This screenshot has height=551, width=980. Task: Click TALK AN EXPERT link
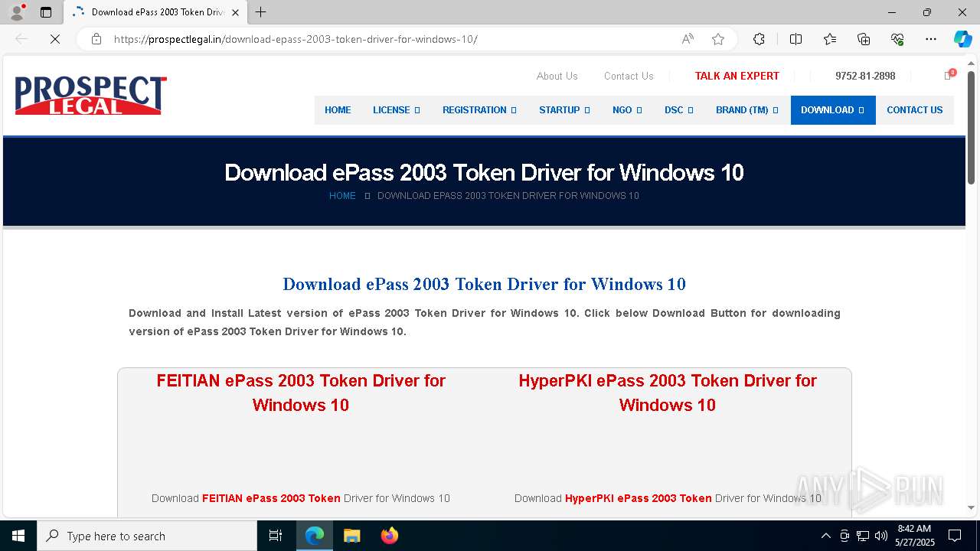[x=737, y=76]
